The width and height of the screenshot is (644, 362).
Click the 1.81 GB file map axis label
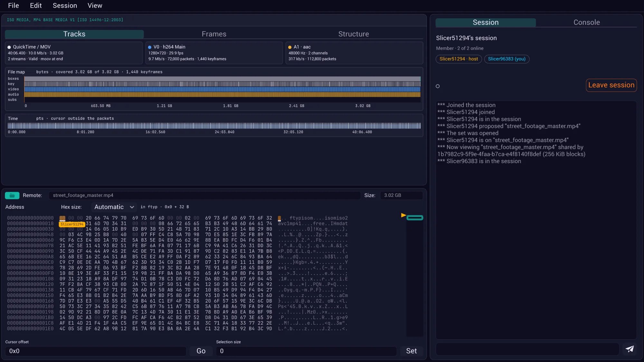tap(231, 106)
